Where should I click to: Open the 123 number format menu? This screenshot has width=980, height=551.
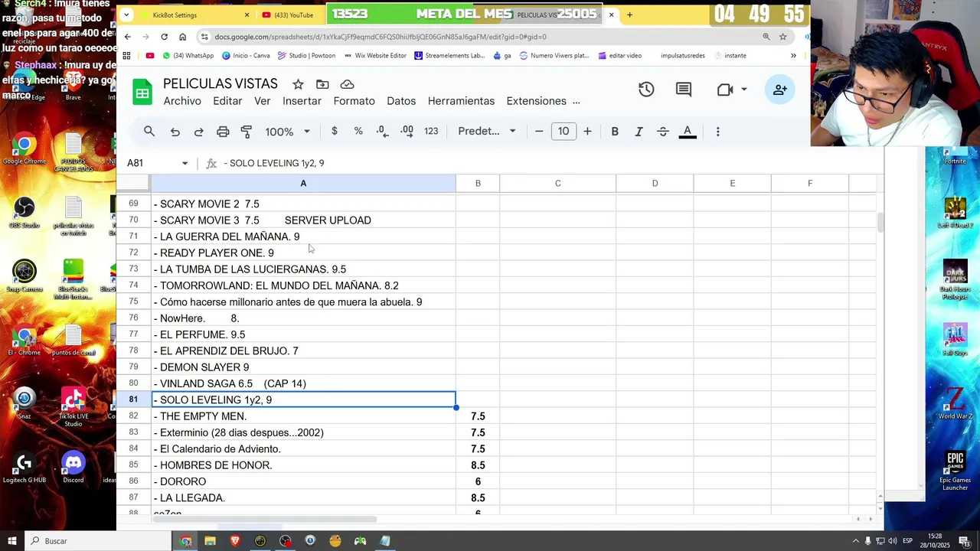(431, 132)
